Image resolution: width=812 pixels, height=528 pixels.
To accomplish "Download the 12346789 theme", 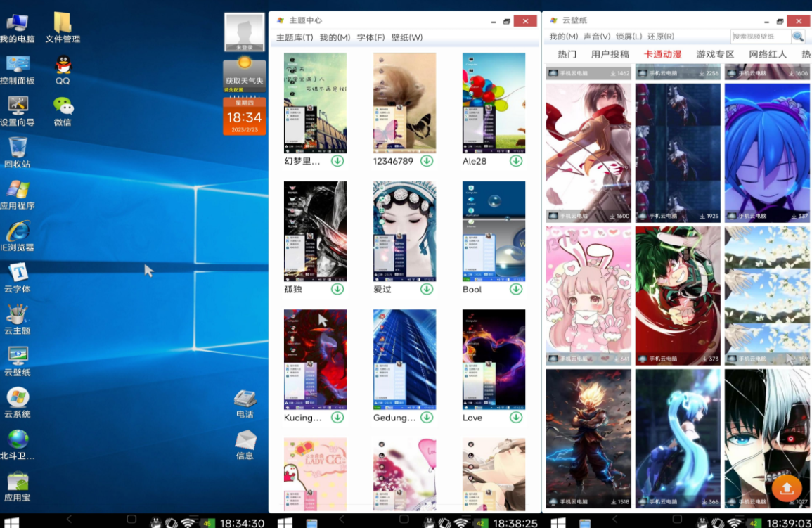I will click(x=427, y=161).
